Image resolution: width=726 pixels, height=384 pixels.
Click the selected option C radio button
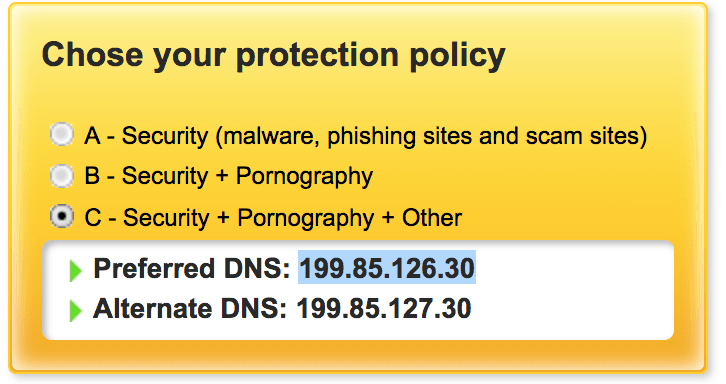pos(62,216)
